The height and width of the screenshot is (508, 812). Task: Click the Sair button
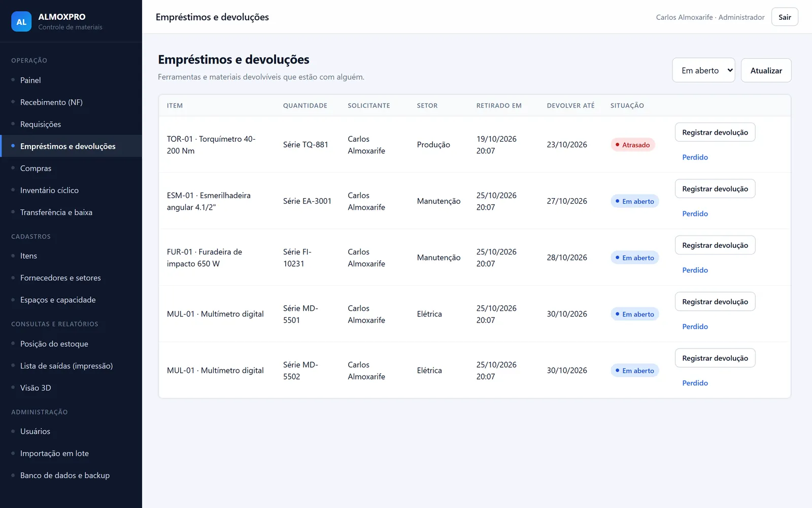click(785, 17)
